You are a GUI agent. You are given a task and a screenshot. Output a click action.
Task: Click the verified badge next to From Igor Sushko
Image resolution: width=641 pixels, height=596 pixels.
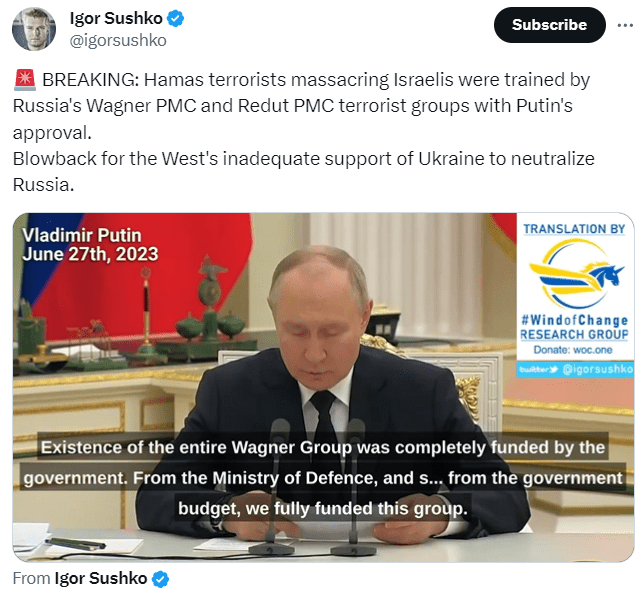(x=160, y=579)
